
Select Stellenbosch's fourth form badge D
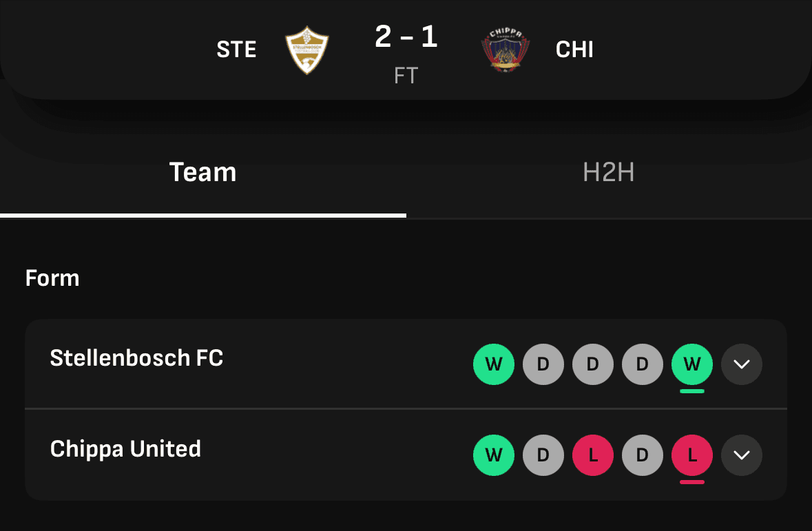[x=643, y=364]
